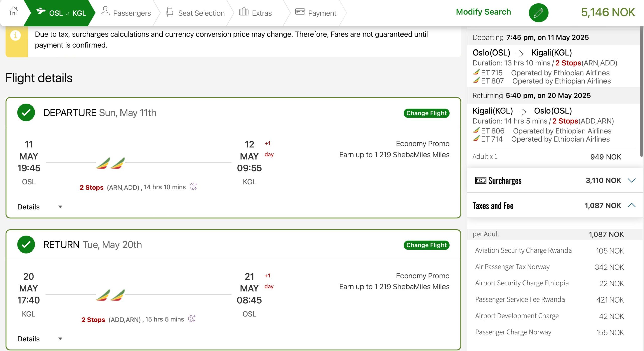Image resolution: width=644 pixels, height=351 pixels.
Task: Click the Modify Search link
Action: point(483,12)
